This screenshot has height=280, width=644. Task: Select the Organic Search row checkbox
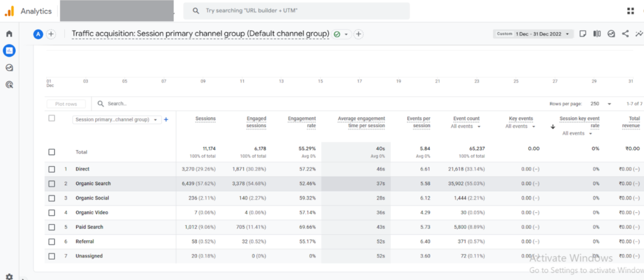click(52, 184)
